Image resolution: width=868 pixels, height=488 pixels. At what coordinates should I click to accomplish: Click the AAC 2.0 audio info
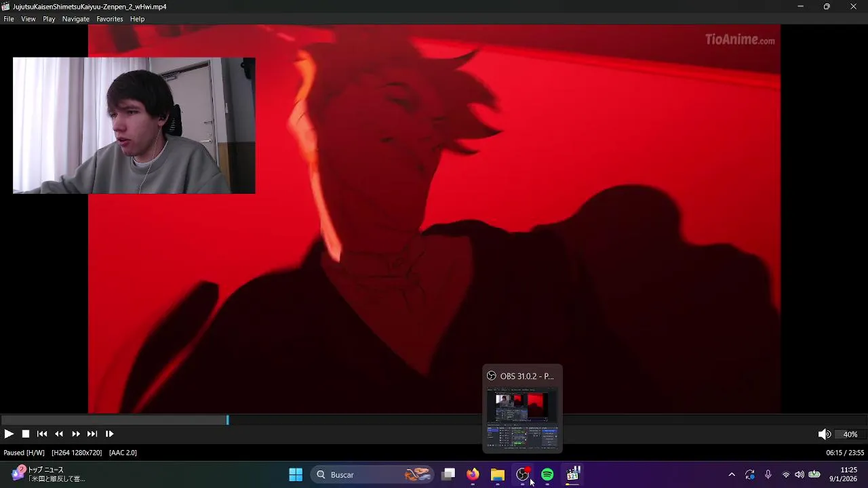123,453
